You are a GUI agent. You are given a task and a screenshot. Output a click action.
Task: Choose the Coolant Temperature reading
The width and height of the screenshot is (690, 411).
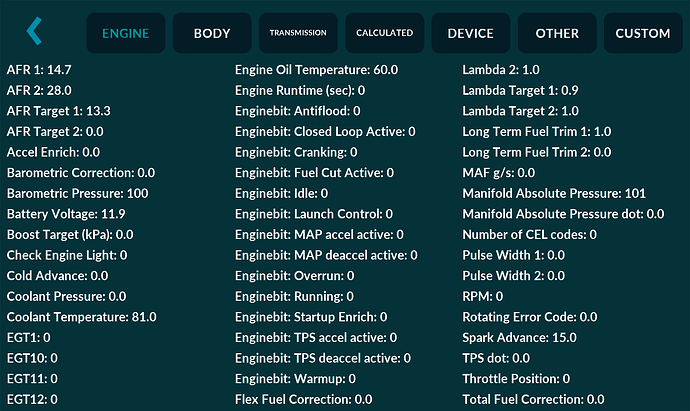[81, 317]
